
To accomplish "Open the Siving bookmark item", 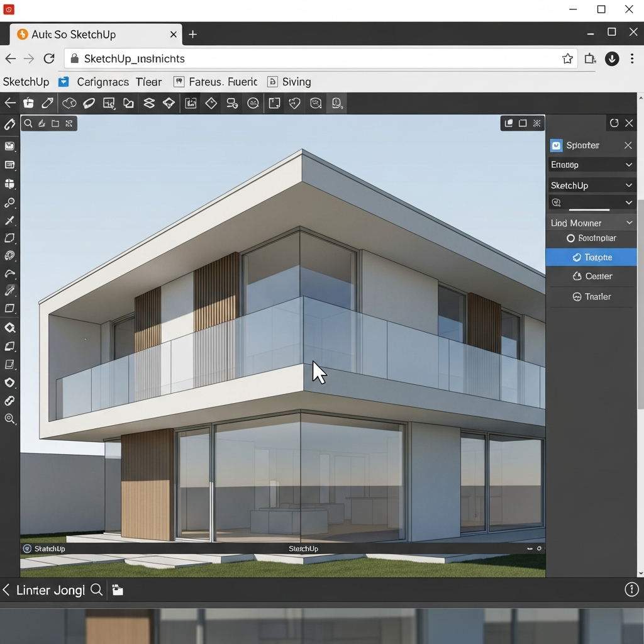I will click(289, 82).
